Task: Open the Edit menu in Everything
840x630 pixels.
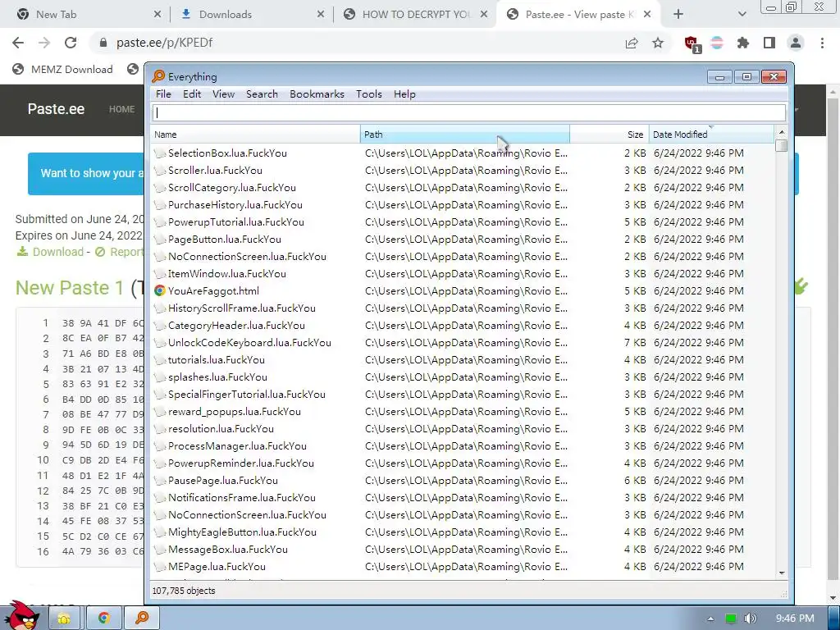Action: tap(192, 94)
